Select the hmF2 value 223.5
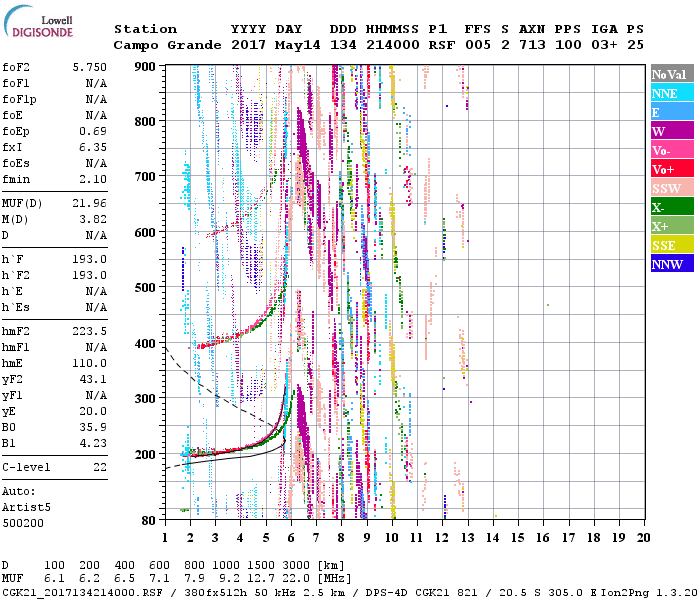700x600 pixels. (x=89, y=330)
